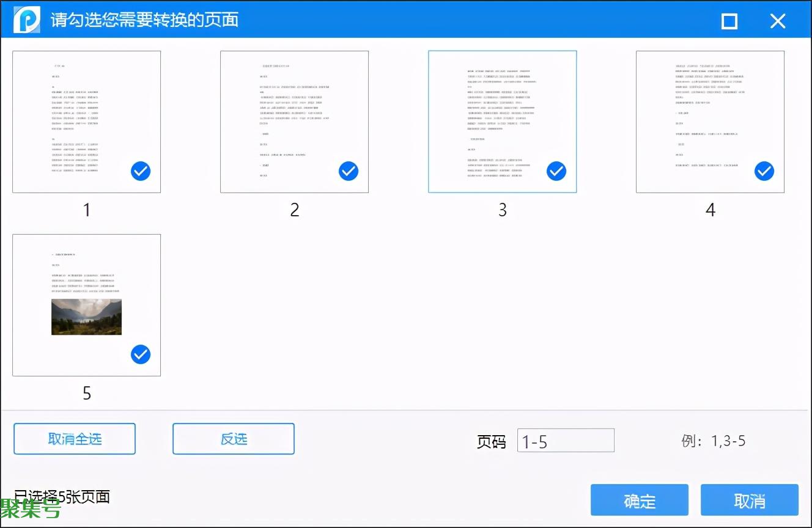Uncheck the blue checkmark on page 1

pos(141,172)
